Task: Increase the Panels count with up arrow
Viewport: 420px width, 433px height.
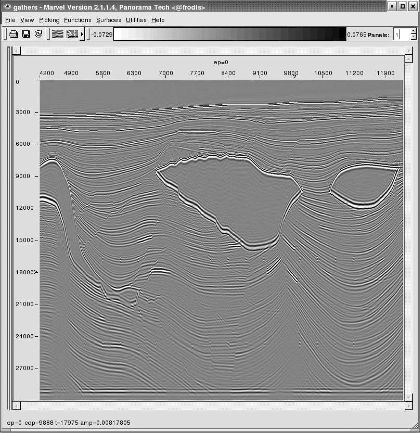Action: pos(413,31)
